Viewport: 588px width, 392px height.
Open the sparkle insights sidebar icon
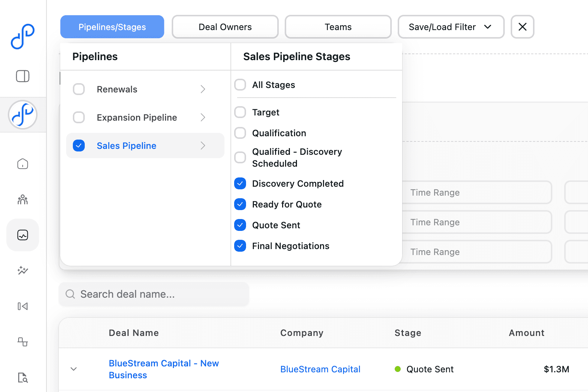[x=23, y=271]
